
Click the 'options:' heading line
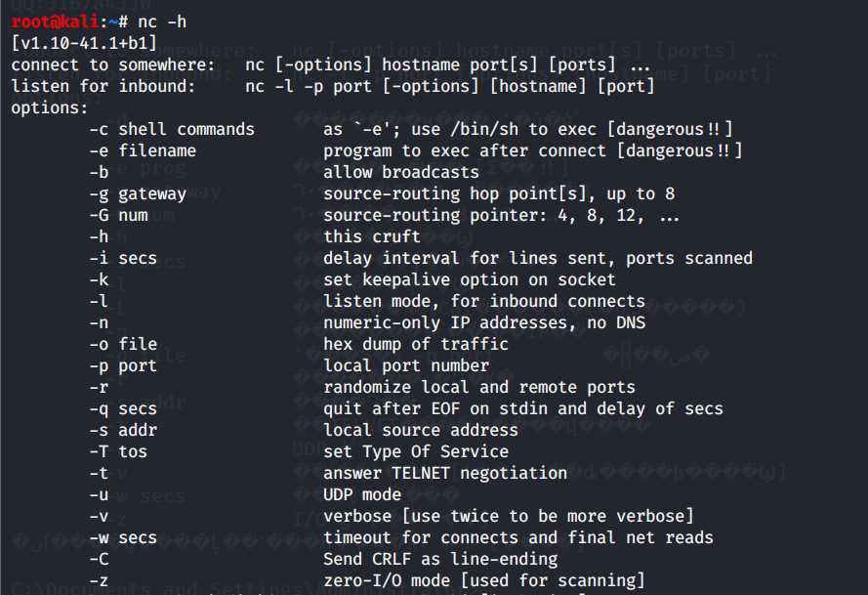49,108
